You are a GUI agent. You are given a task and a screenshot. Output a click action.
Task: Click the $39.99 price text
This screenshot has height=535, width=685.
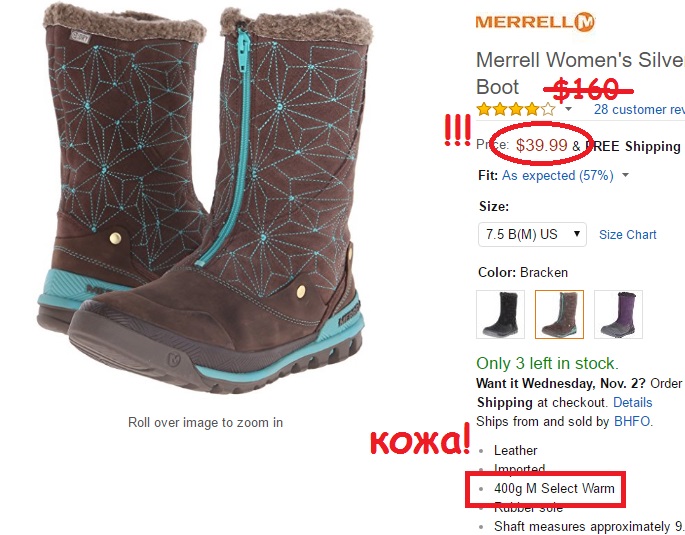[541, 145]
